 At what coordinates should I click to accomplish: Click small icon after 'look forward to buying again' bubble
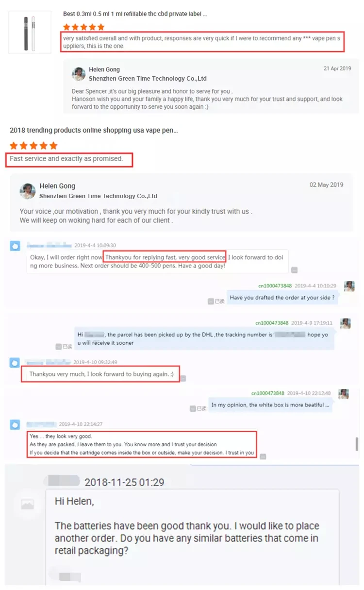183,378
